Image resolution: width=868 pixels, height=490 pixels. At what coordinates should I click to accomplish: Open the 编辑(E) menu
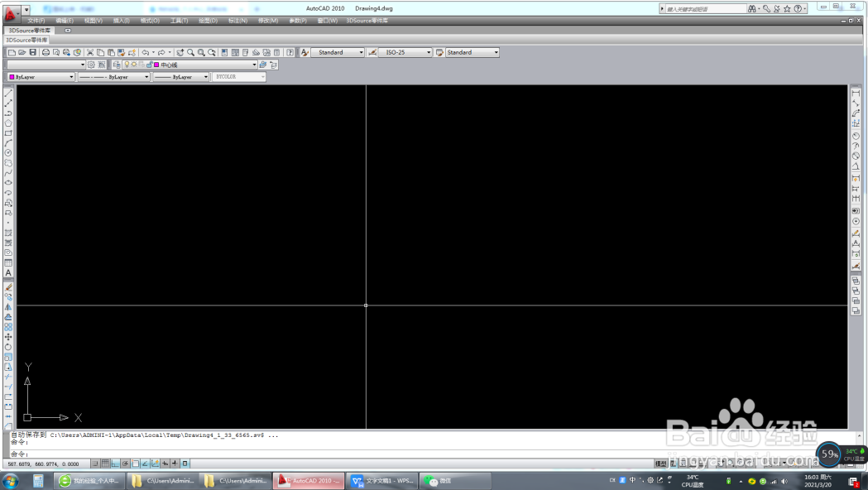pos(65,21)
